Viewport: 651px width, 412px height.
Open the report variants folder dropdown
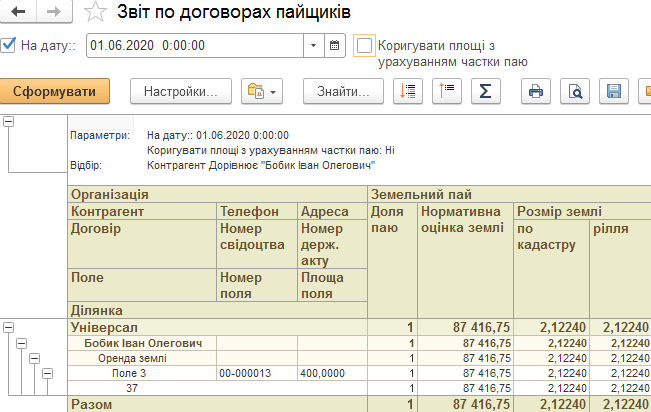(262, 91)
